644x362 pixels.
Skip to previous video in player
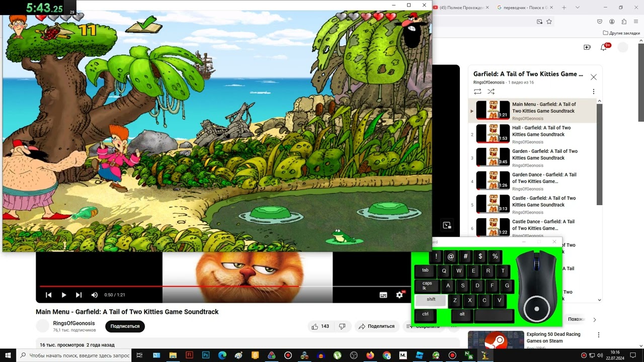coord(48,295)
